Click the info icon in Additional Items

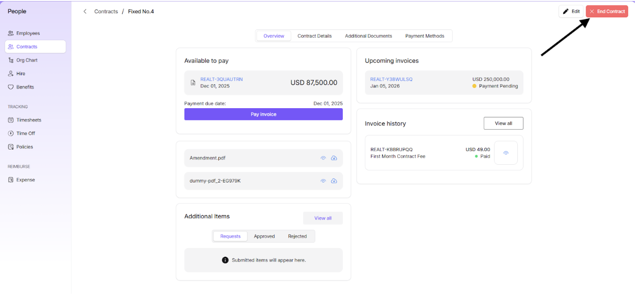tap(225, 260)
